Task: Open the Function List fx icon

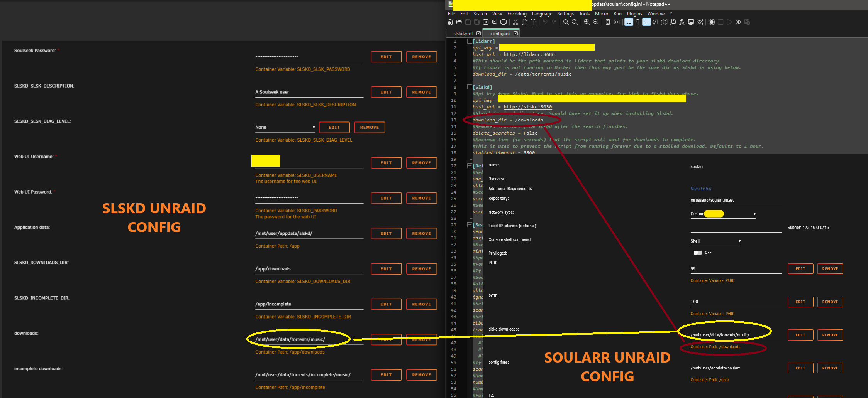Action: pos(682,22)
